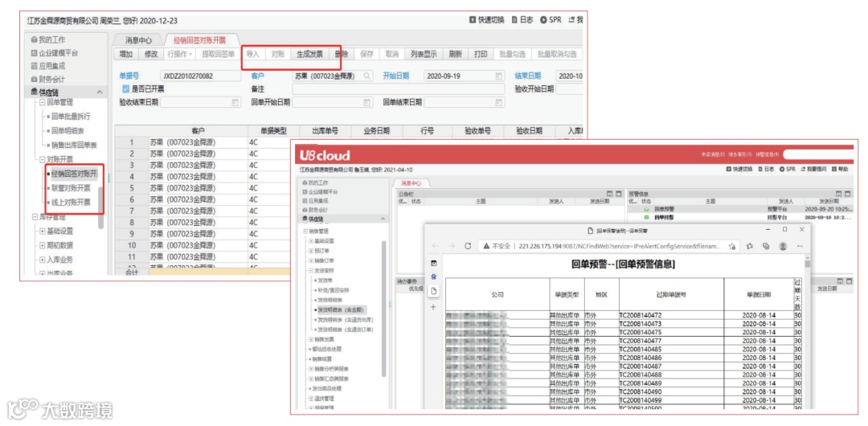Click the 生成发票 button
The height and width of the screenshot is (426, 868).
(309, 55)
